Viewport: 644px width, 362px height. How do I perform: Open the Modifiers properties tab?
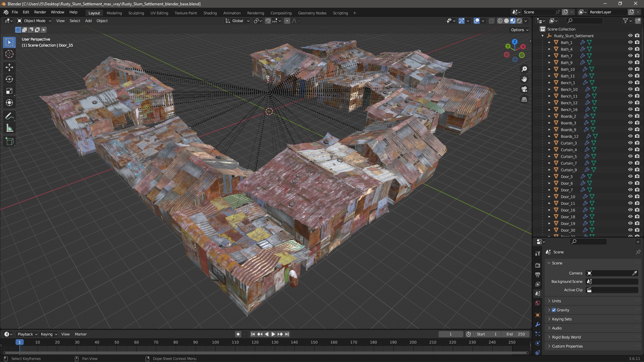coord(538,324)
